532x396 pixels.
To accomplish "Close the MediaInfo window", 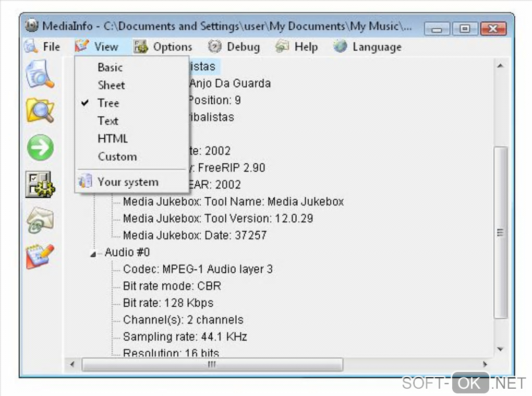I will click(x=493, y=29).
